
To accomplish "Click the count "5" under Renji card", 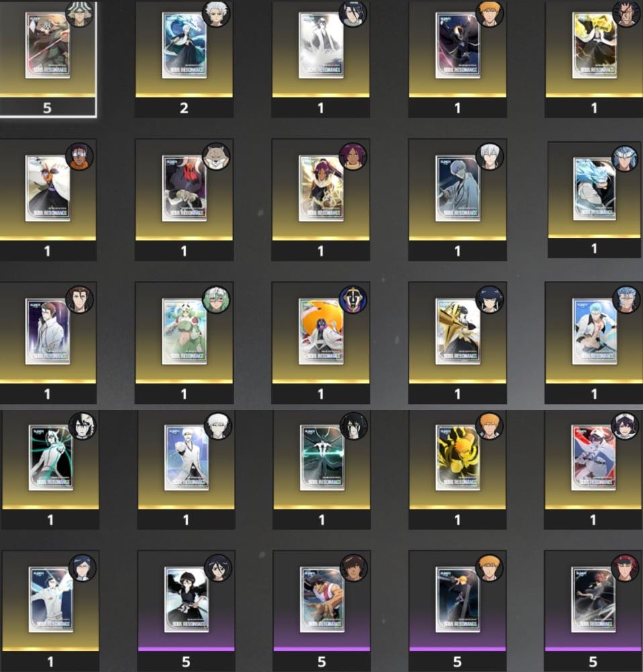I will click(593, 662).
